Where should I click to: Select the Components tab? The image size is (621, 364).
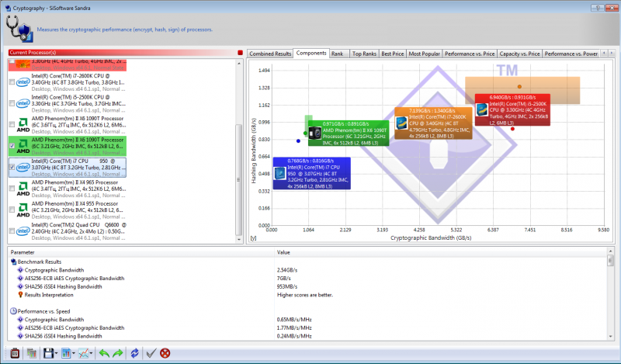(x=311, y=53)
